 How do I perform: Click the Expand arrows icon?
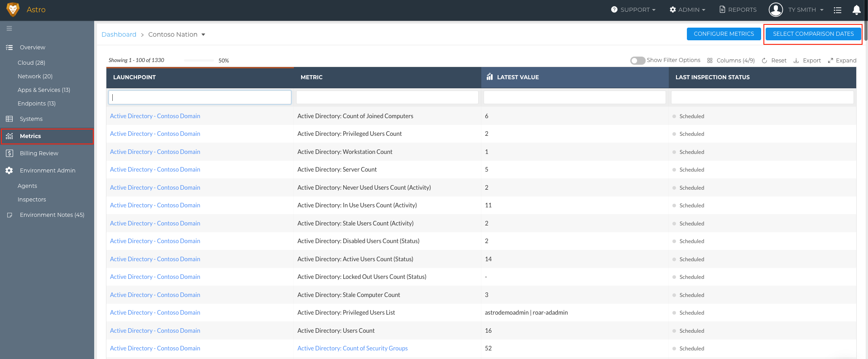point(830,61)
